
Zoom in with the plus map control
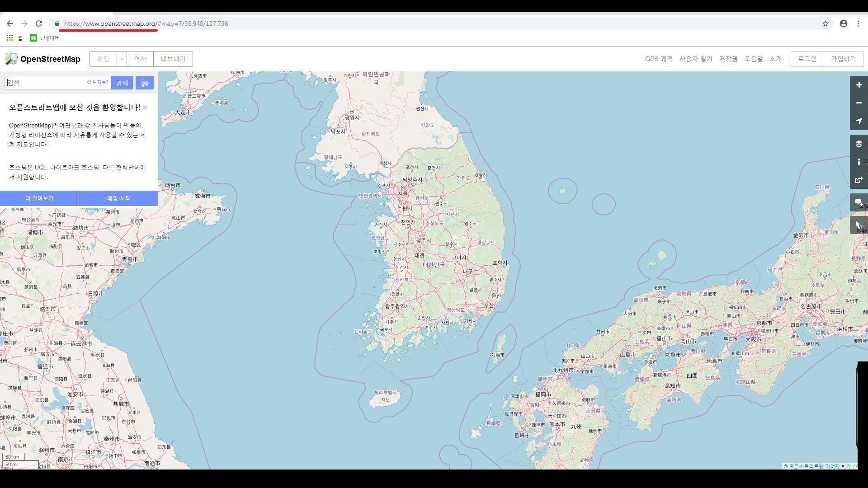(859, 85)
